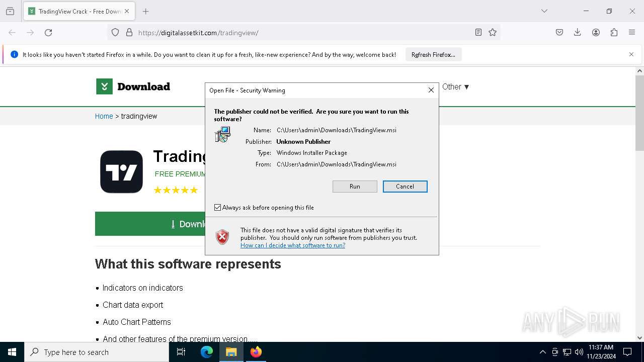Click 'Chart data export' list item

133,305
